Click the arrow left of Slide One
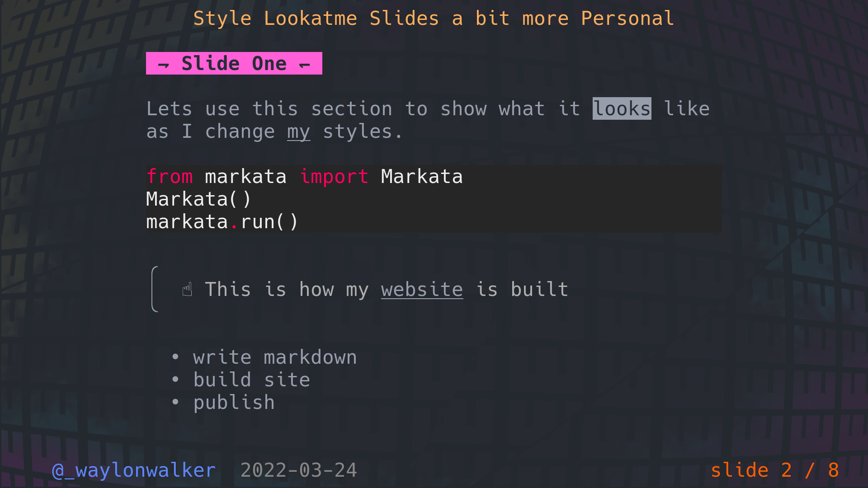Image resolution: width=868 pixels, height=488 pixels. 163,65
